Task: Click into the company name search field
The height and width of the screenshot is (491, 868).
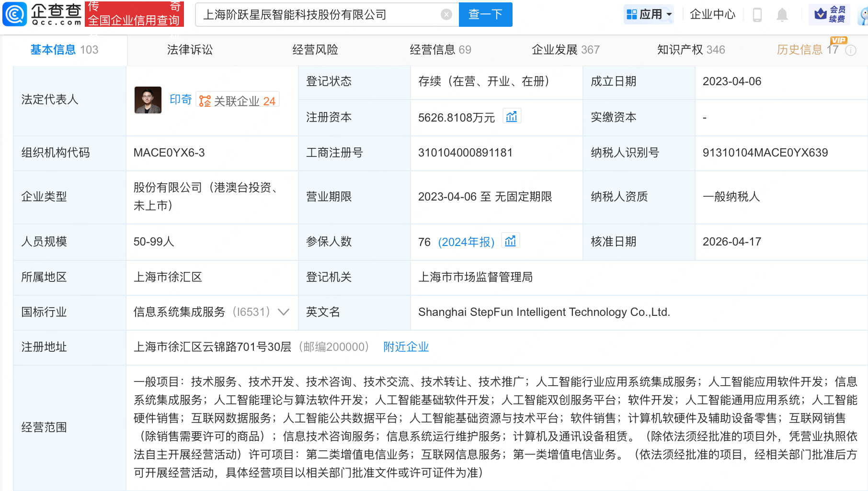Action: pos(316,15)
